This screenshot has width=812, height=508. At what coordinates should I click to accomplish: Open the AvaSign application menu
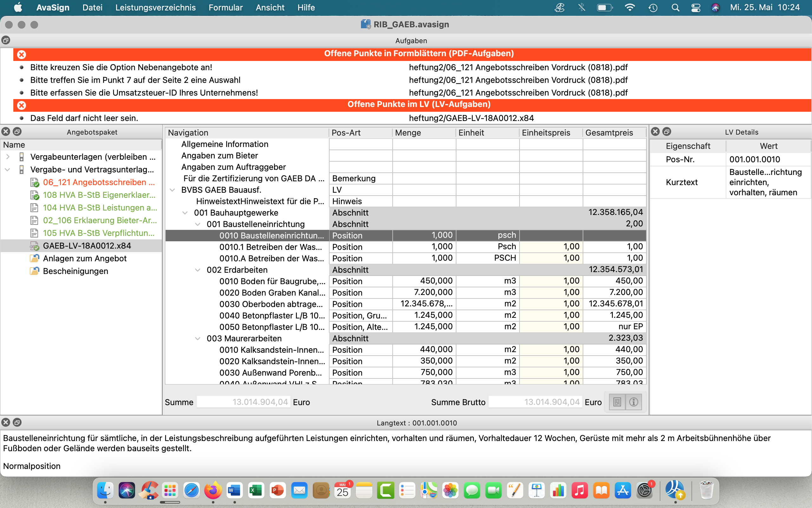point(53,7)
